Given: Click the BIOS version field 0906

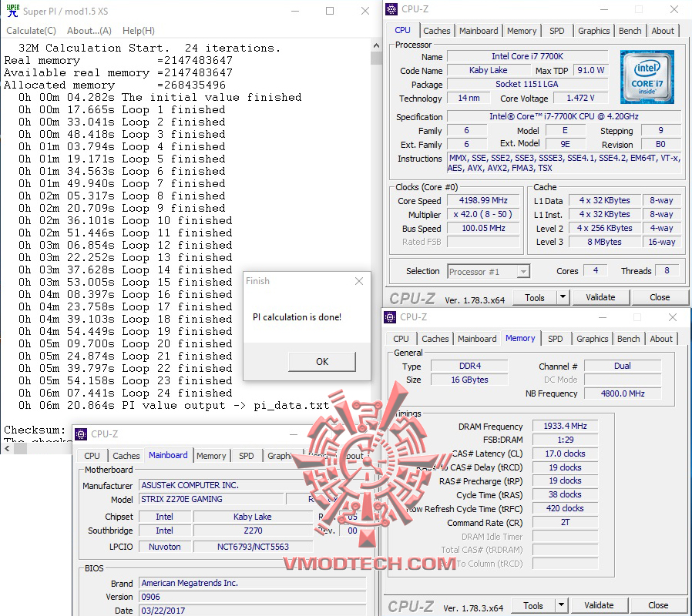Looking at the screenshot, I should click(x=253, y=597).
